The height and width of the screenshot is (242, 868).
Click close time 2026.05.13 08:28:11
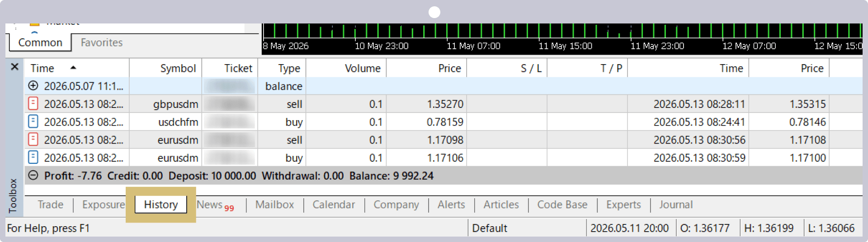699,104
